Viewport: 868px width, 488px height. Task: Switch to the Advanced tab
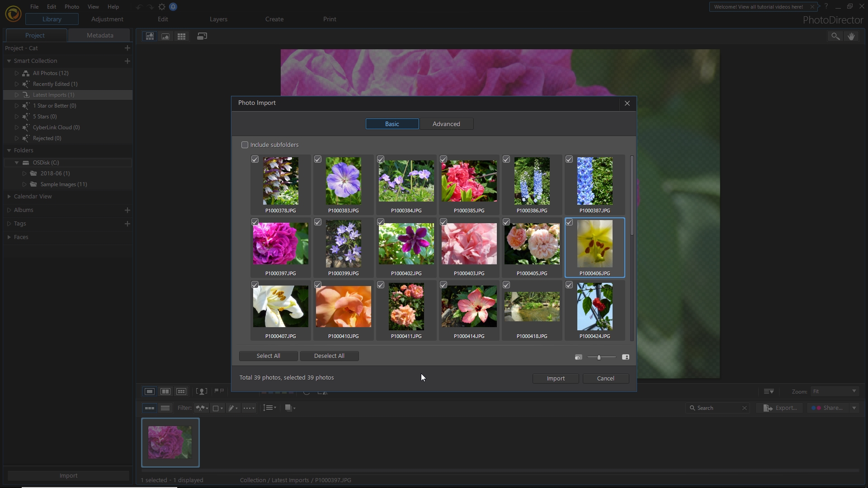446,123
